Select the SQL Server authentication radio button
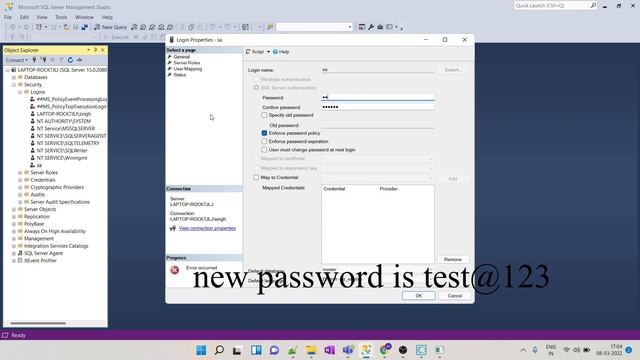The width and height of the screenshot is (640, 360). tap(256, 87)
